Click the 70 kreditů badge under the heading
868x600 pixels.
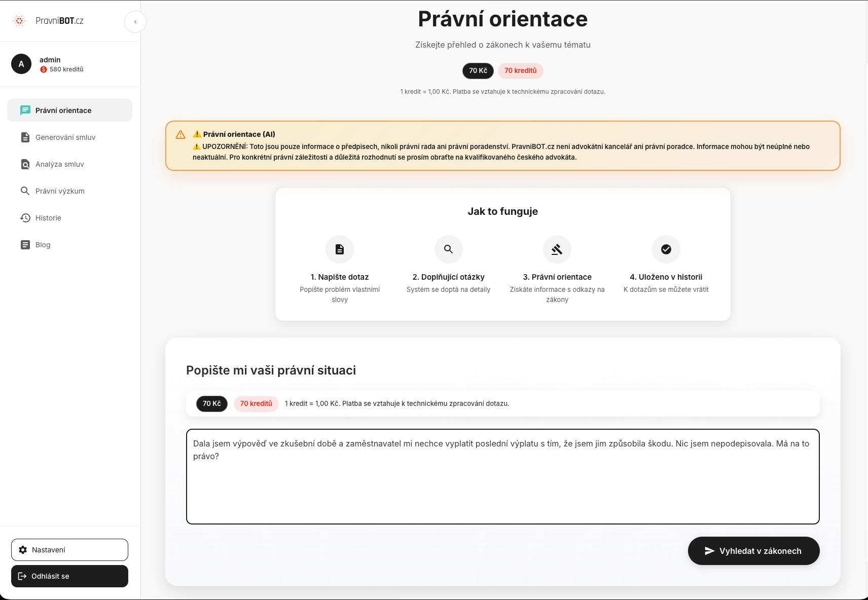pyautogui.click(x=520, y=70)
